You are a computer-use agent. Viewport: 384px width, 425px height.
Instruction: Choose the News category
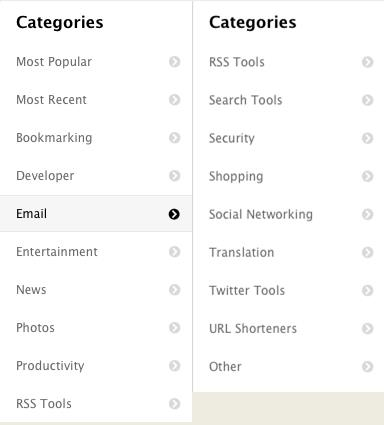pyautogui.click(x=96, y=290)
